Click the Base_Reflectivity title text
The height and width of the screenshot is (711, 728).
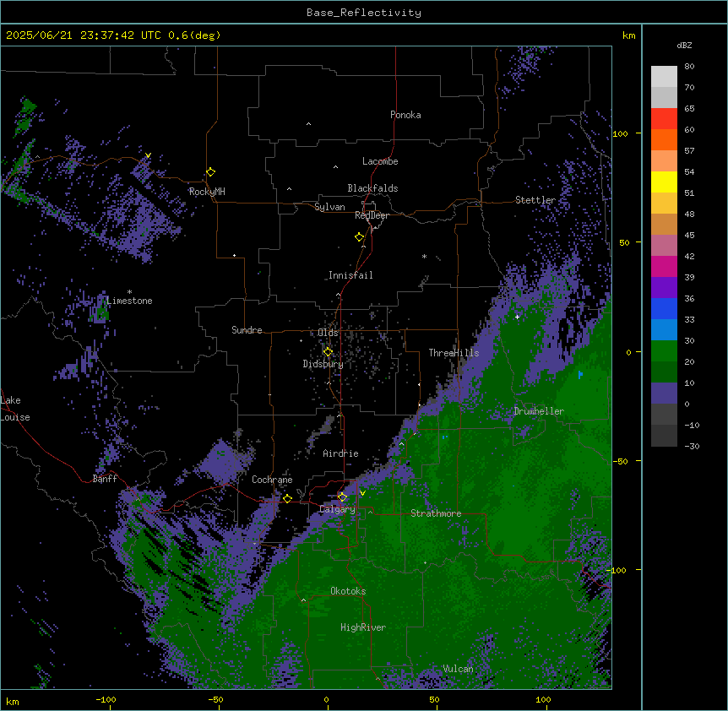pos(364,13)
